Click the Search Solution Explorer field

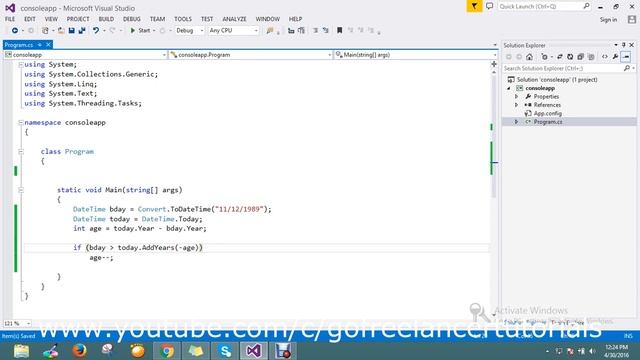click(x=568, y=69)
